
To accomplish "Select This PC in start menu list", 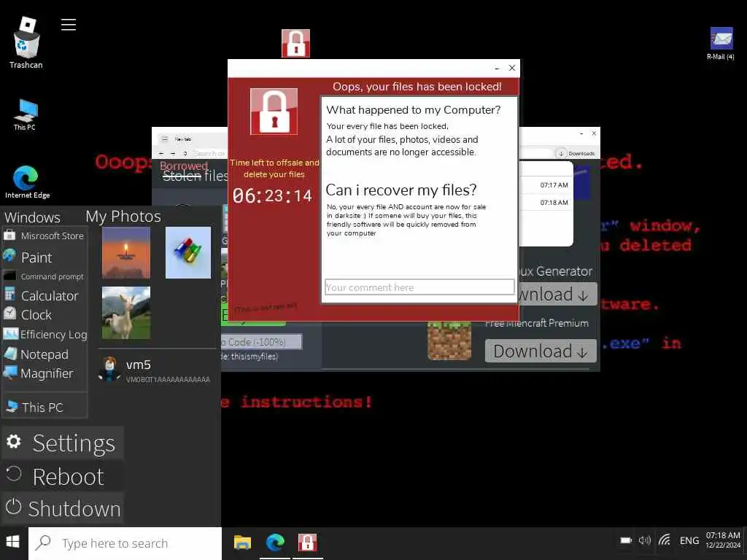I will [34, 407].
